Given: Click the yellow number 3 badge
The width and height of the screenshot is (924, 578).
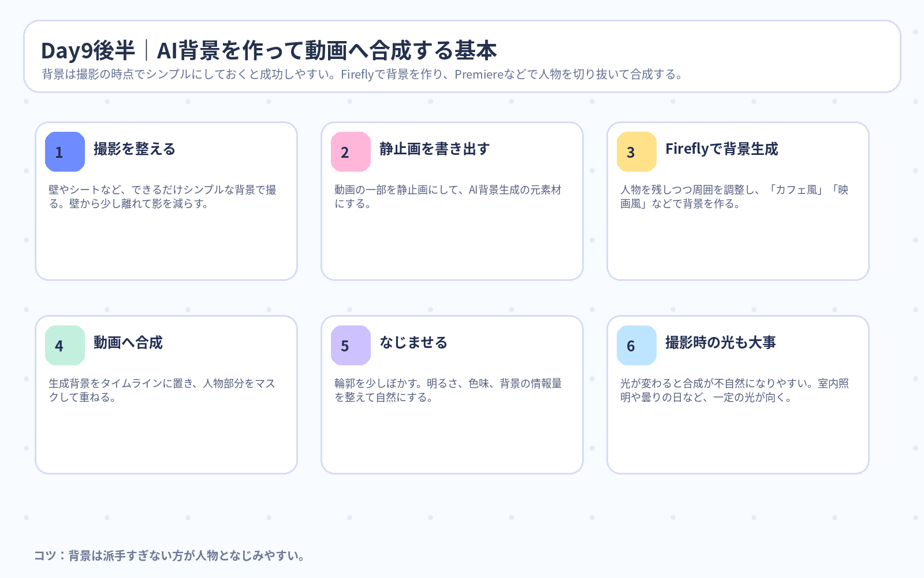Looking at the screenshot, I should coord(636,151).
